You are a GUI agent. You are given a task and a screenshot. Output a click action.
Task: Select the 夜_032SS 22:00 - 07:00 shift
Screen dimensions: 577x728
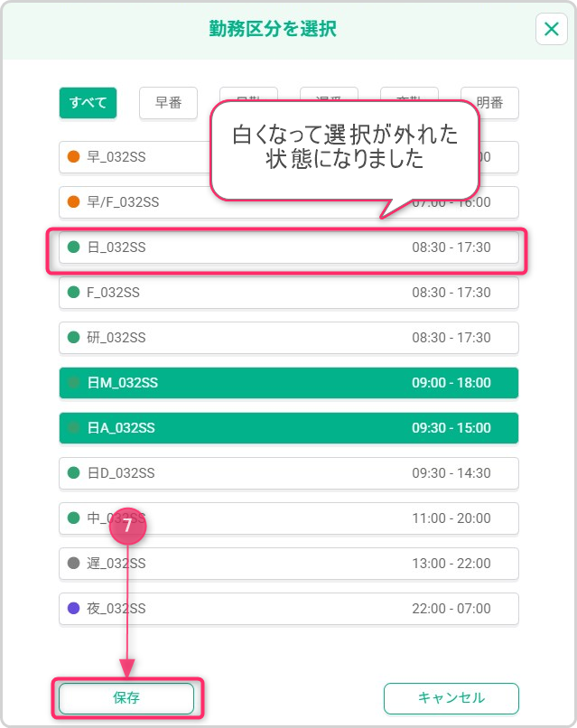pyautogui.click(x=289, y=609)
